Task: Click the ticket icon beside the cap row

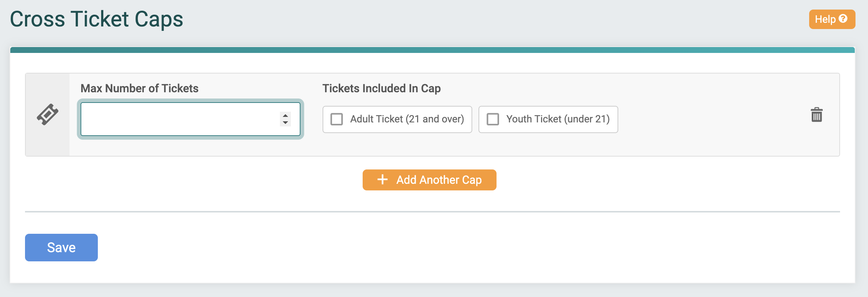Action: tap(48, 114)
